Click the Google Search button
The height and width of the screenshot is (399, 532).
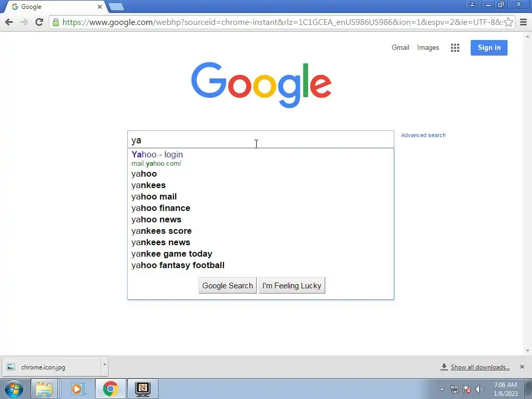tap(228, 286)
